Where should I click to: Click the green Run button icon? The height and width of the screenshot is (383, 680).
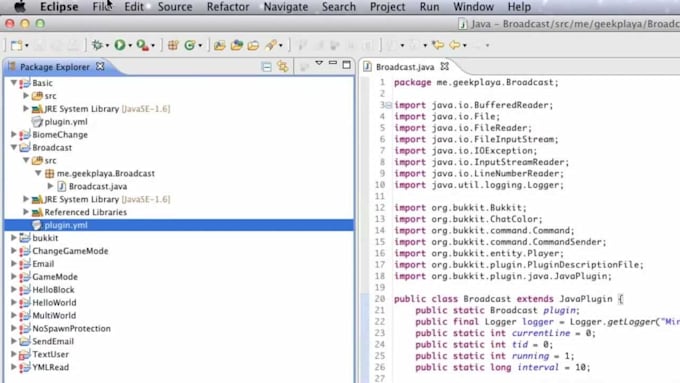(120, 45)
